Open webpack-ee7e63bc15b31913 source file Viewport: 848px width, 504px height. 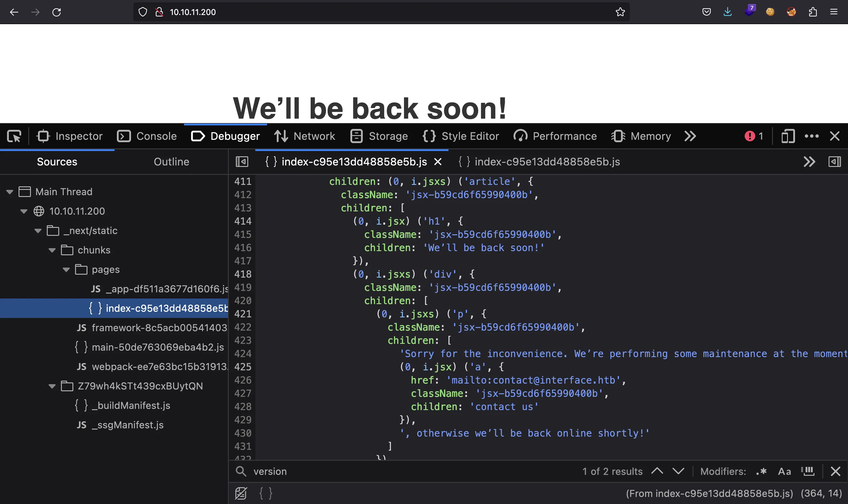[x=152, y=367]
